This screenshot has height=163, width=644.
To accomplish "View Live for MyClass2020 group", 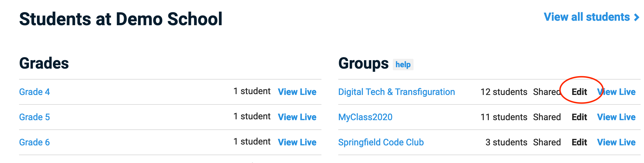I will (x=616, y=117).
